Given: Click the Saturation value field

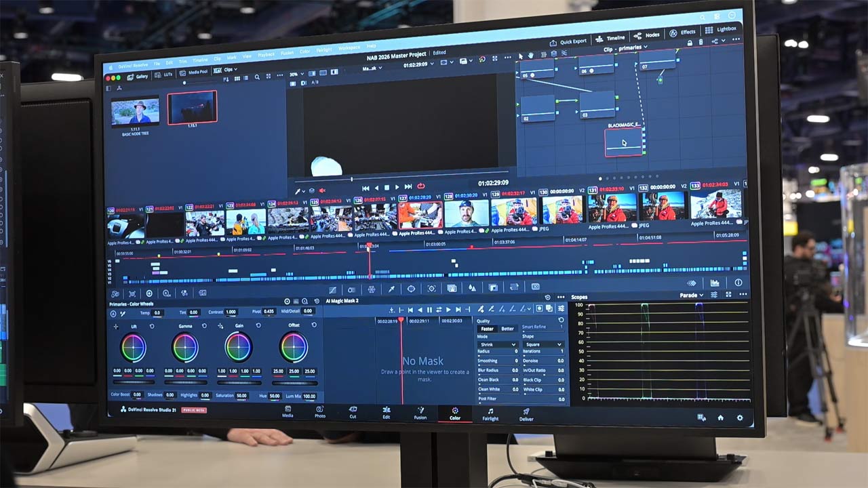Looking at the screenshot, I should click(x=241, y=396).
